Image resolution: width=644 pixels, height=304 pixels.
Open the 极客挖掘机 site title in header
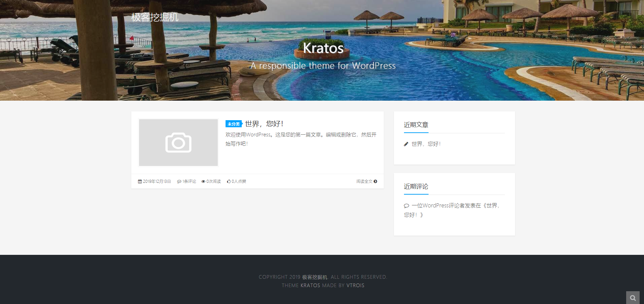point(155,17)
